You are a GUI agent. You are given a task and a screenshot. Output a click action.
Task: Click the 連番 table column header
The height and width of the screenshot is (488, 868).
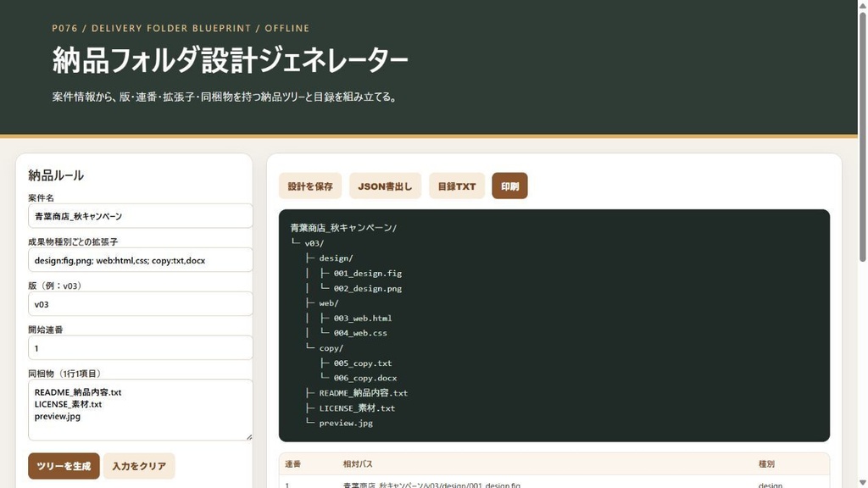[292, 463]
